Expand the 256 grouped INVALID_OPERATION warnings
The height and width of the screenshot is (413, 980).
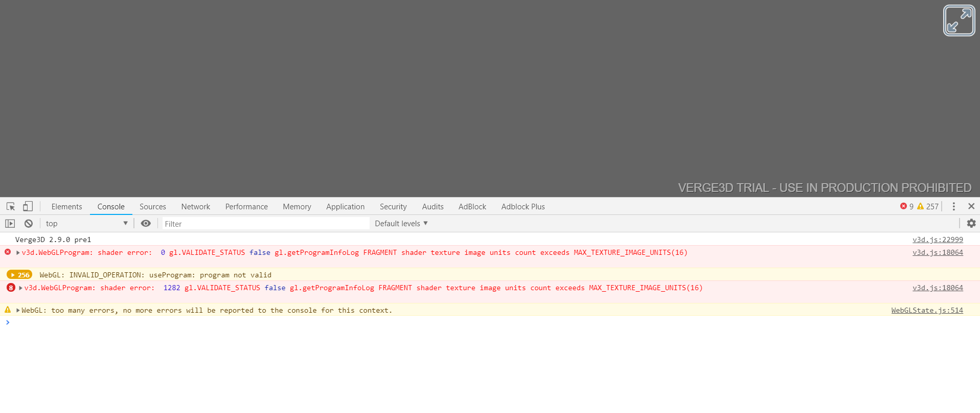tap(19, 275)
